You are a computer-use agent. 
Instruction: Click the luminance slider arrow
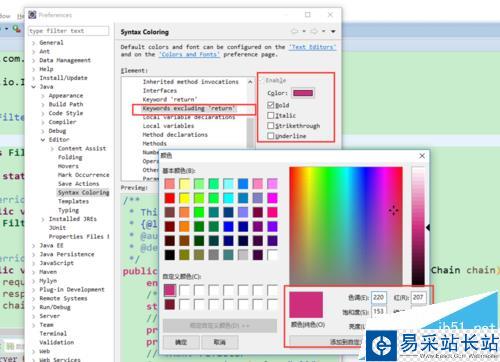coord(428,227)
